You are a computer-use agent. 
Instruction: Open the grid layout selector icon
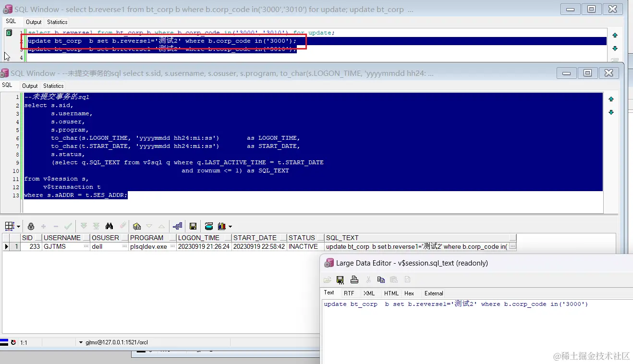pyautogui.click(x=9, y=226)
